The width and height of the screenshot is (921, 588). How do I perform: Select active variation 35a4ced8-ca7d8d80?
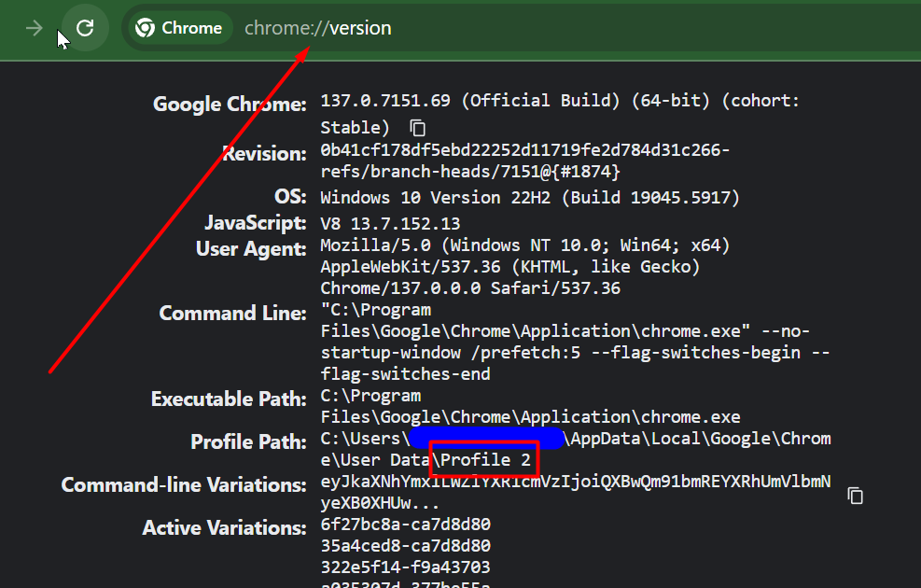[405, 546]
